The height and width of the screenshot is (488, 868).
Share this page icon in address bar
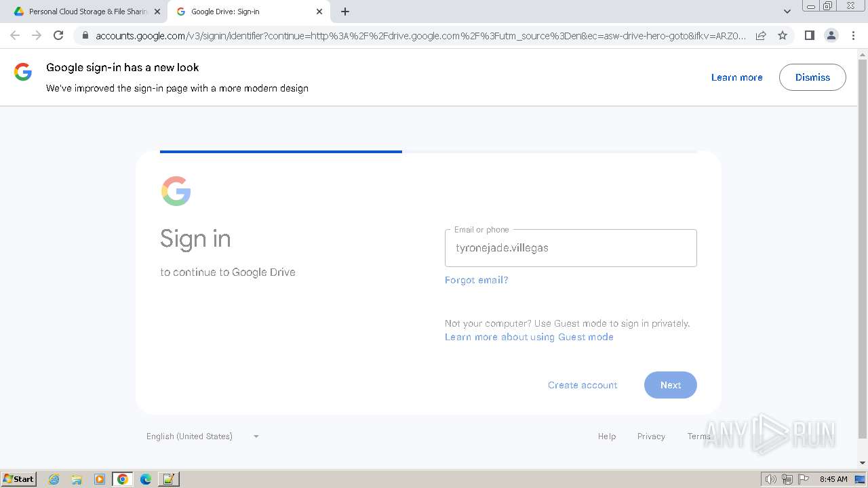pos(761,35)
